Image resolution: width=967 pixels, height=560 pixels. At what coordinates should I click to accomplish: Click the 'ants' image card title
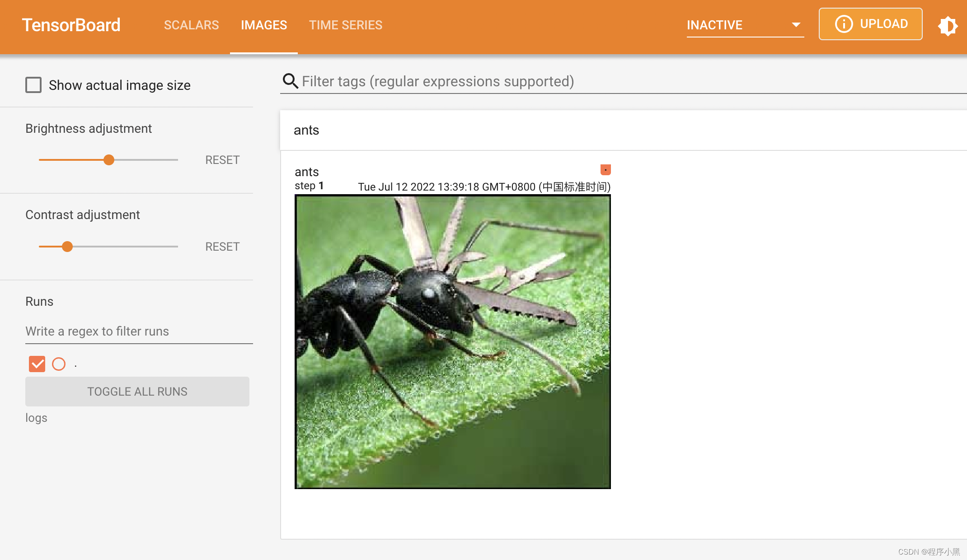[307, 172]
